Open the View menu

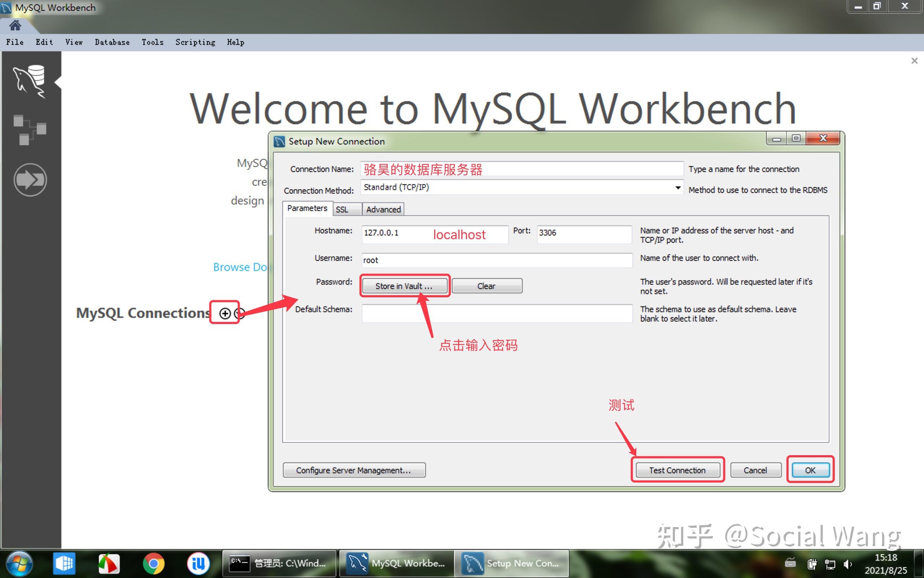click(x=74, y=42)
